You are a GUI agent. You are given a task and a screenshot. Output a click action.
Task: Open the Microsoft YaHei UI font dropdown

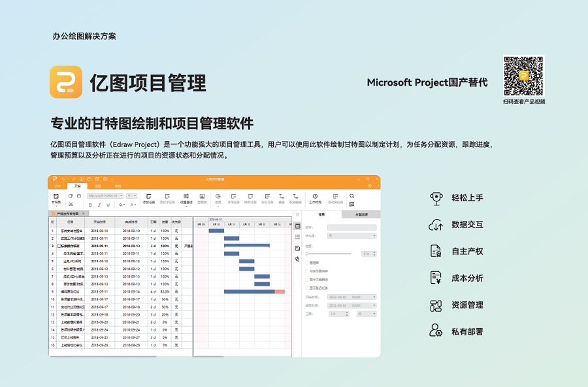tap(105, 195)
